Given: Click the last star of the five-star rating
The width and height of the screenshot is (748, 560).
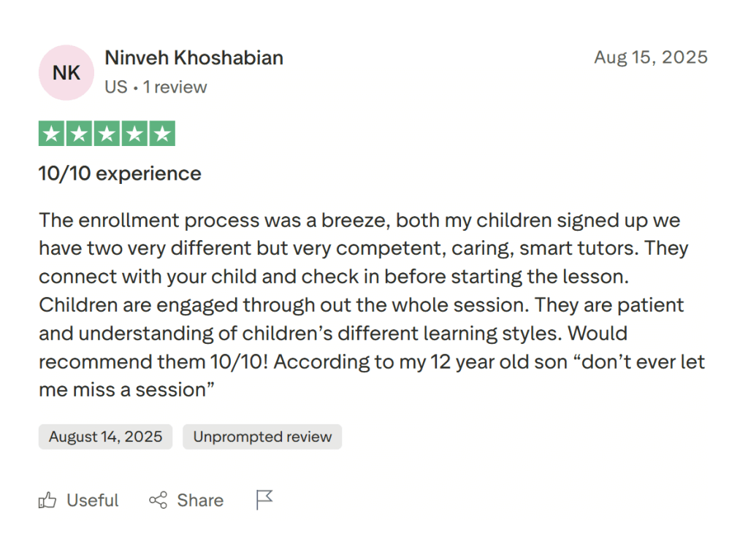Looking at the screenshot, I should pyautogui.click(x=162, y=134).
